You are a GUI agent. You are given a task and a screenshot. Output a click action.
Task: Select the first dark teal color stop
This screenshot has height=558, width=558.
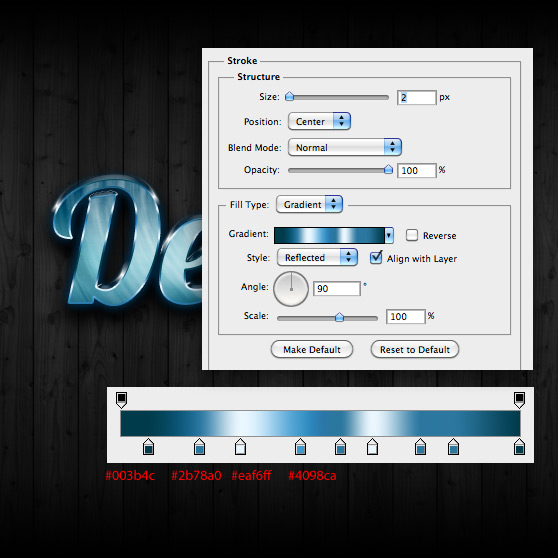(x=148, y=447)
